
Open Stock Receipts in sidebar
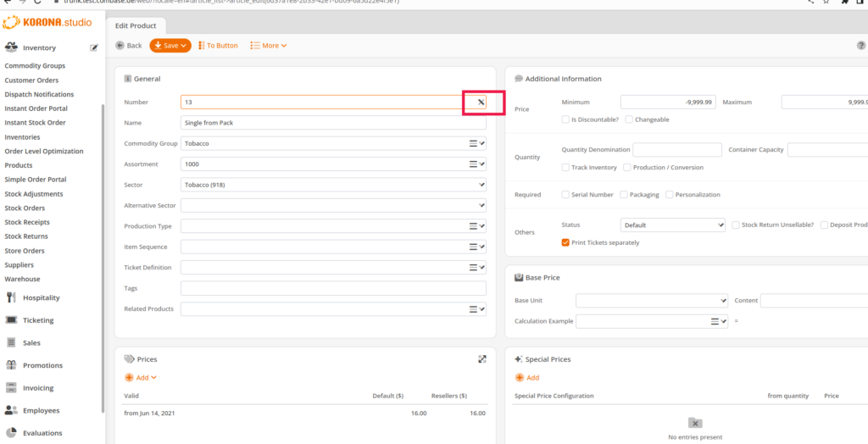[x=27, y=222]
